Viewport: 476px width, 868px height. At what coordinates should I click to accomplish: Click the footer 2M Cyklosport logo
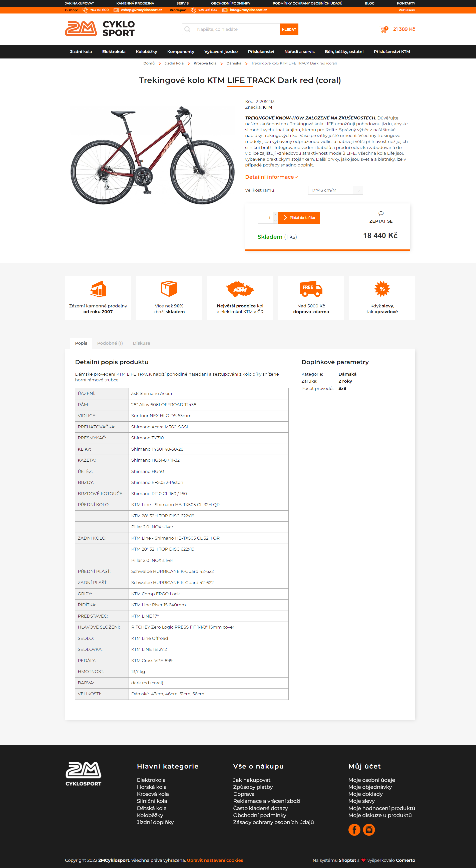pyautogui.click(x=83, y=774)
